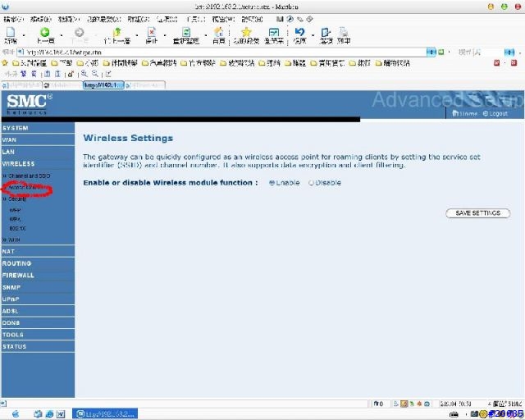Open the start button at taskbar left
Screen dimensions: 525x420
(x=16, y=414)
